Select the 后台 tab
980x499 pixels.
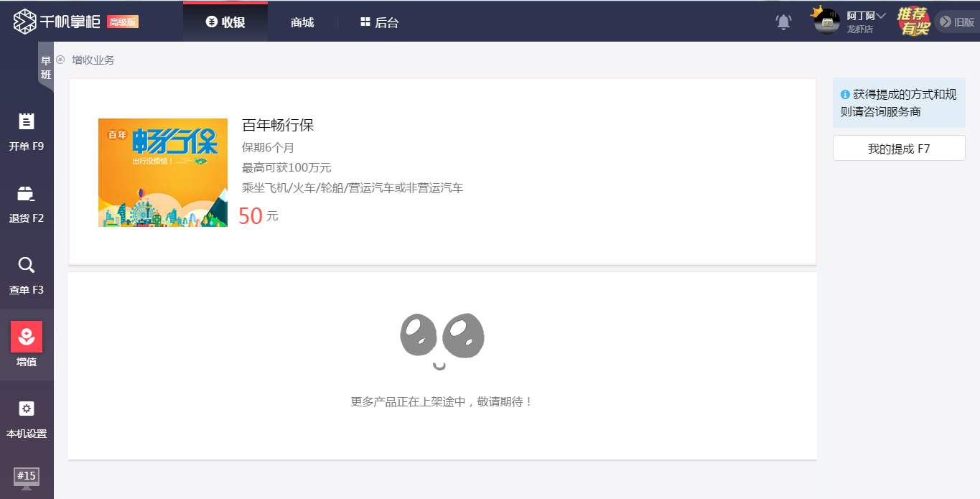click(381, 22)
